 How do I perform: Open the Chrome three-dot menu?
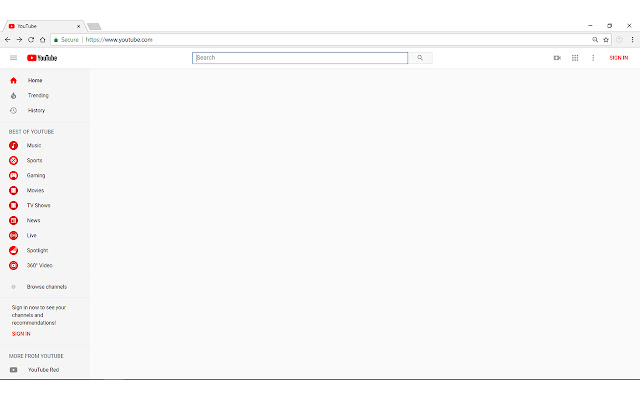click(x=632, y=40)
